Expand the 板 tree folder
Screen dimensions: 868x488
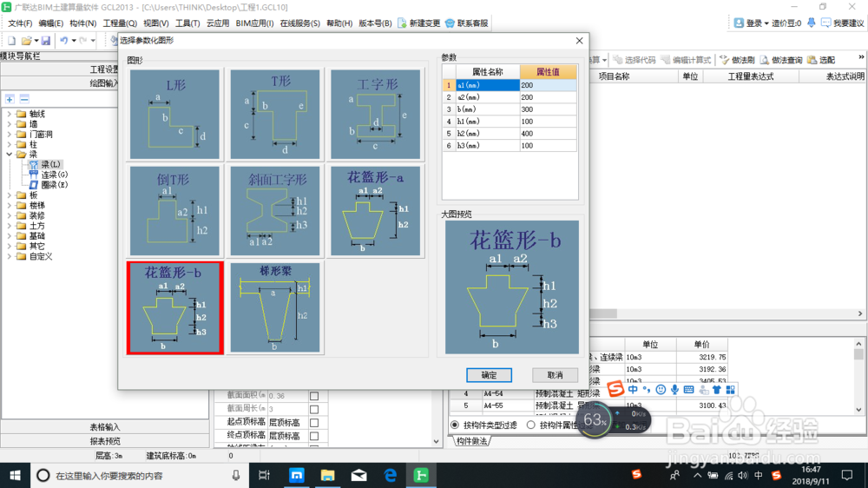tap(9, 195)
